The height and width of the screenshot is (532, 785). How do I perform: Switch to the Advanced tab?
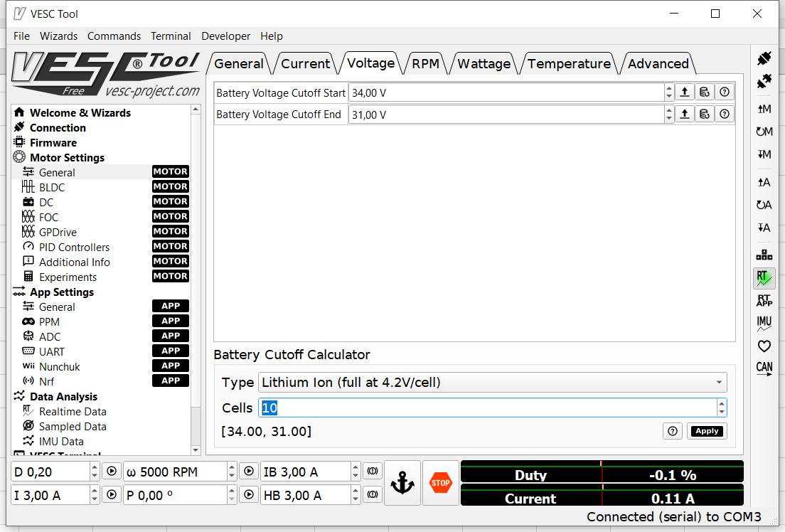tap(658, 63)
